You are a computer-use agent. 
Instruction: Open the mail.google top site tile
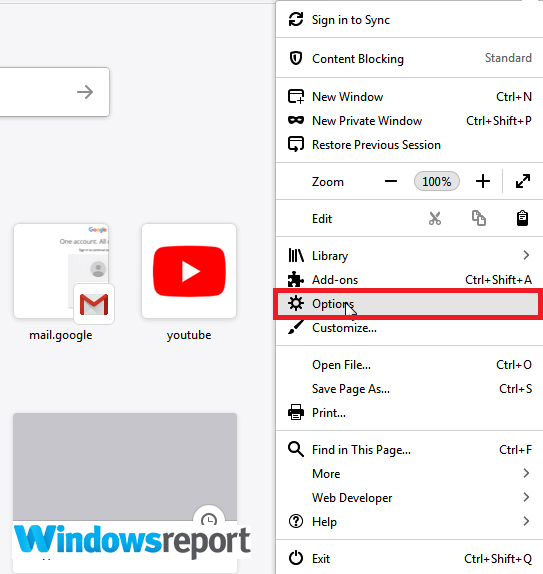(x=61, y=271)
